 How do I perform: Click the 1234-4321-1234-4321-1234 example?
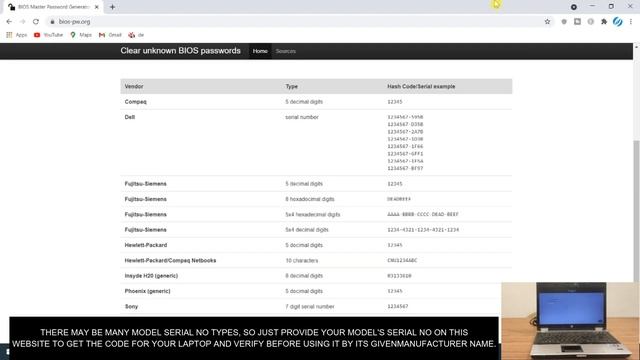pos(423,230)
